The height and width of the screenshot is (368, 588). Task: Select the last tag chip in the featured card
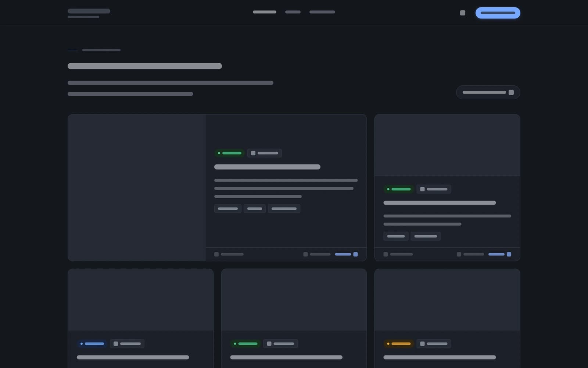(x=284, y=209)
